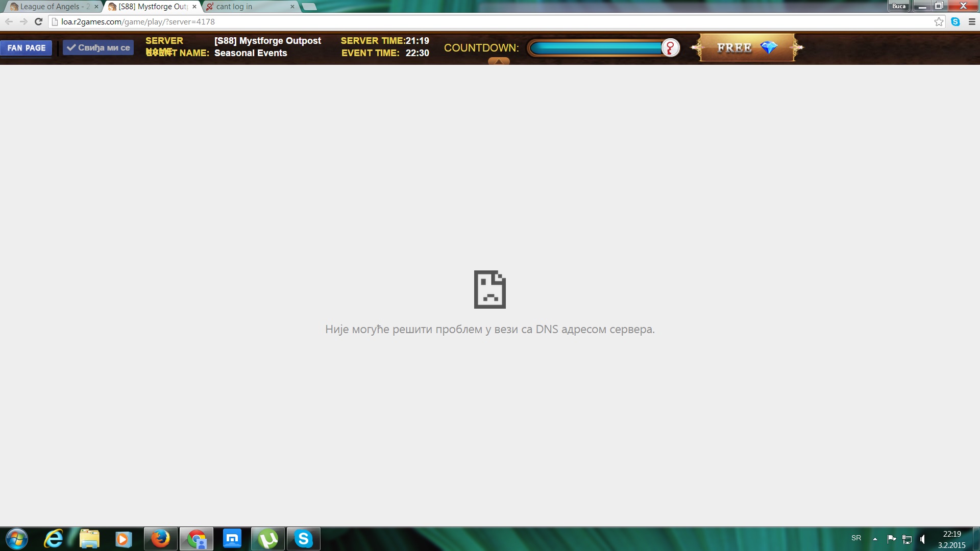Open Maxthon browser from the taskbar
Screen dimensions: 980x551
pos(232,539)
